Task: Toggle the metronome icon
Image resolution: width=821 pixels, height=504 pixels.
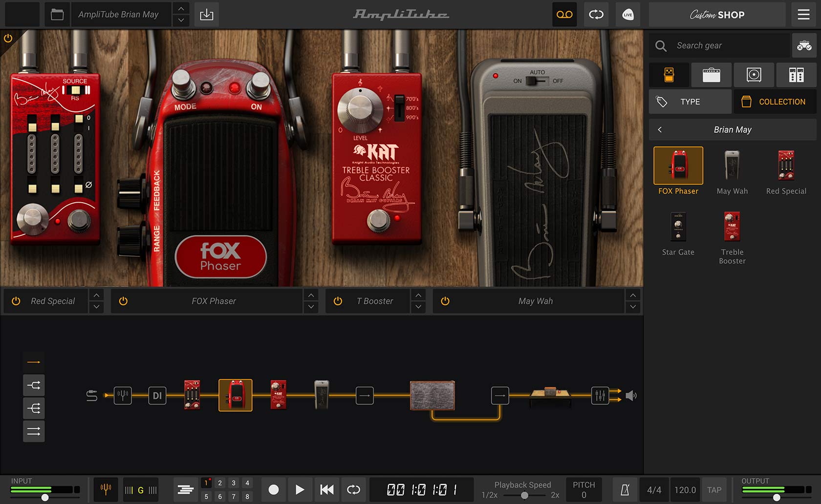Action: pyautogui.click(x=625, y=490)
